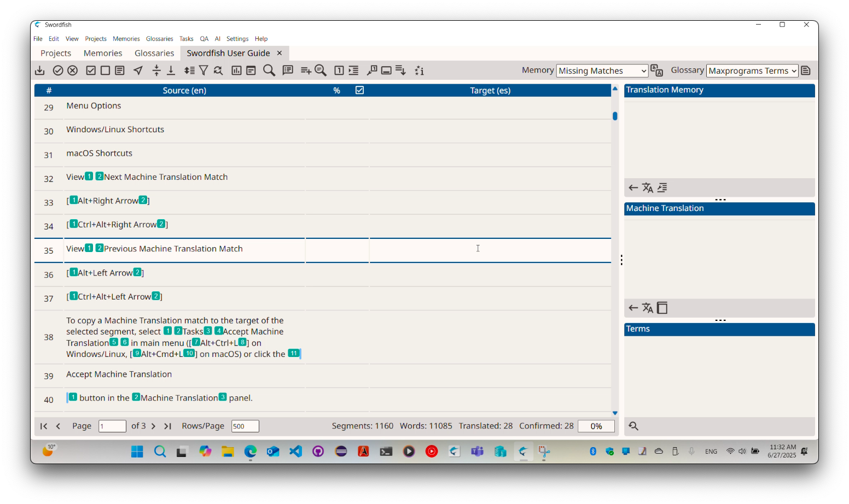Click the paper plane arrow toolbar icon
Screen dimensions: 849x504
pyautogui.click(x=138, y=71)
